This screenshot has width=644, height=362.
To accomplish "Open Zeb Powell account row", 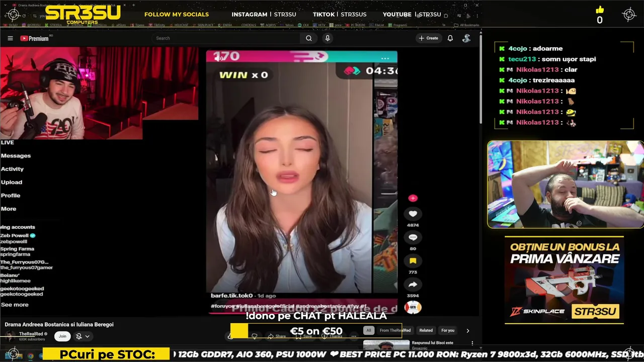I will click(18, 238).
